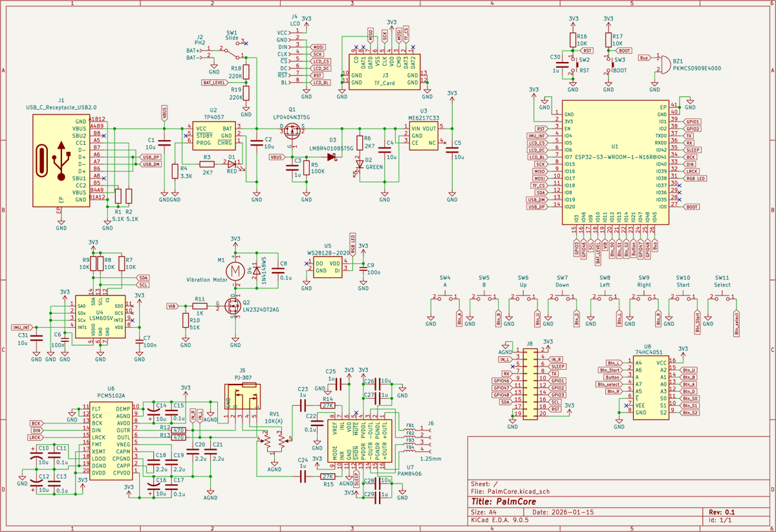Select the Buz label at BZ1
Screen dimensions: 776x532
click(644, 58)
